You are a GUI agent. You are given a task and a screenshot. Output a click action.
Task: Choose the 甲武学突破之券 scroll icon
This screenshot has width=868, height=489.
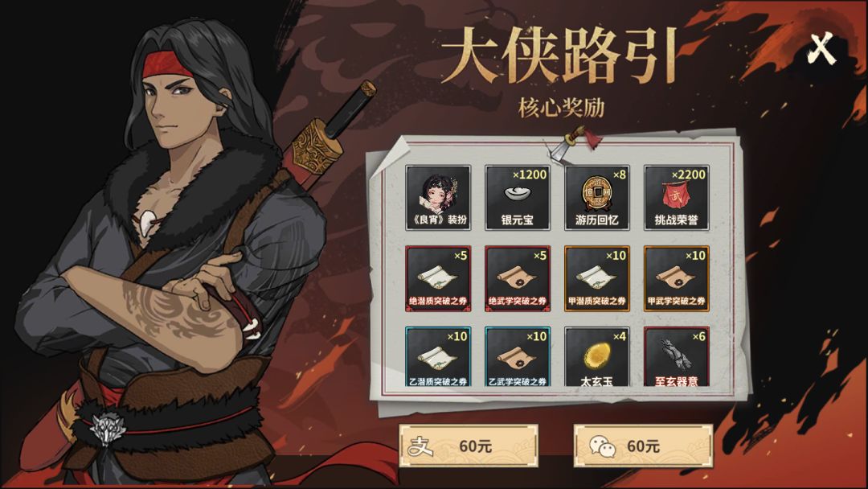click(677, 278)
